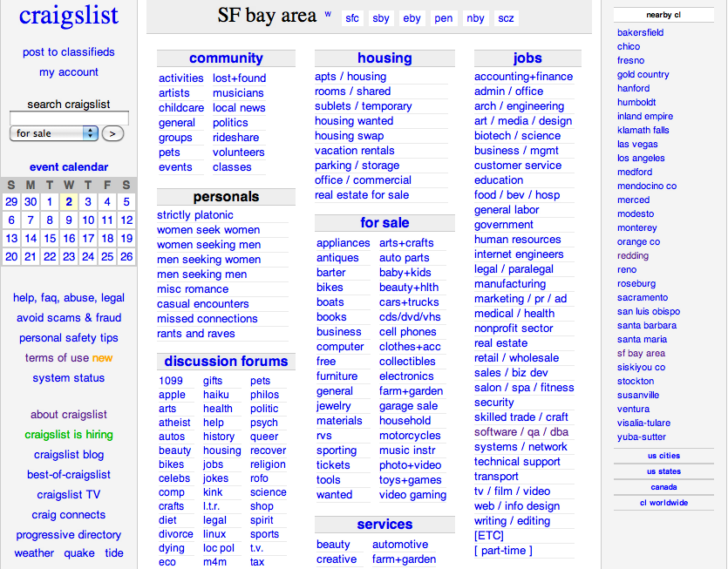Open the search category dropdown showing 'for sale'
This screenshot has width=728, height=569.
click(x=54, y=133)
